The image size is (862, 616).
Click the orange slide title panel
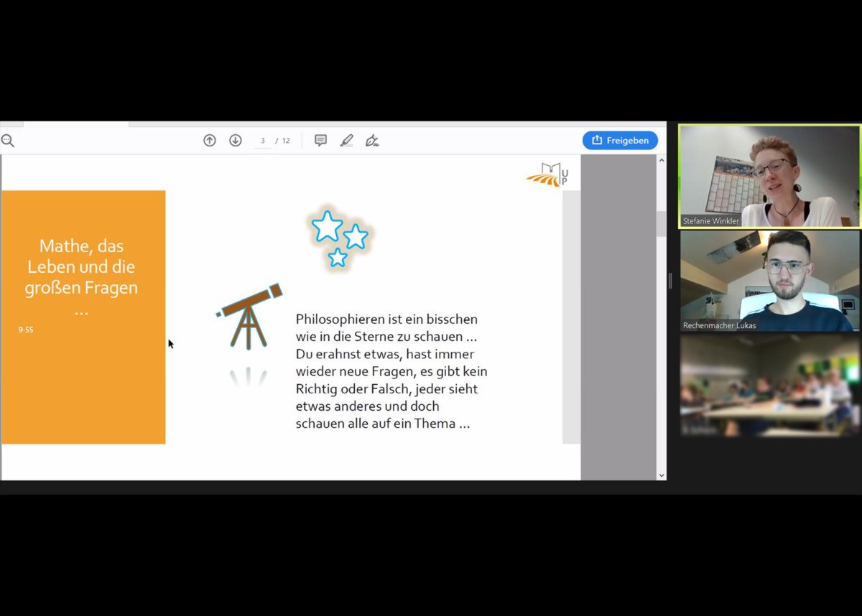click(83, 317)
